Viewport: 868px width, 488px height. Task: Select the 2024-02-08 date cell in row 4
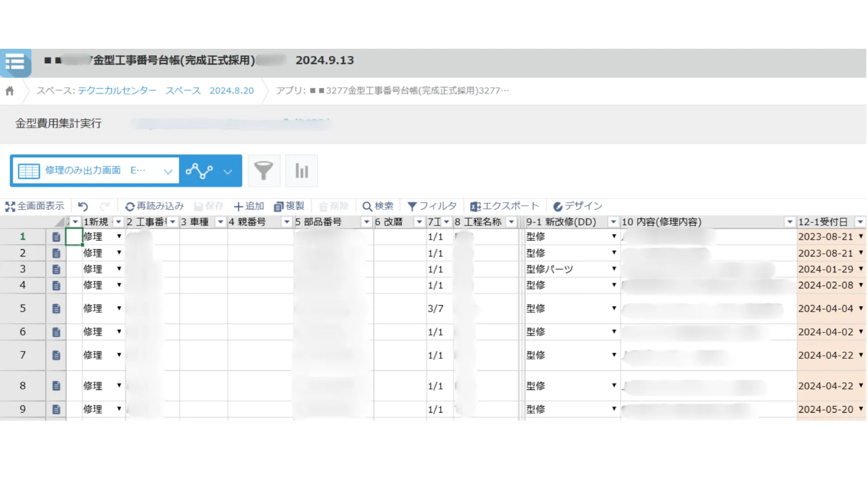pyautogui.click(x=825, y=286)
